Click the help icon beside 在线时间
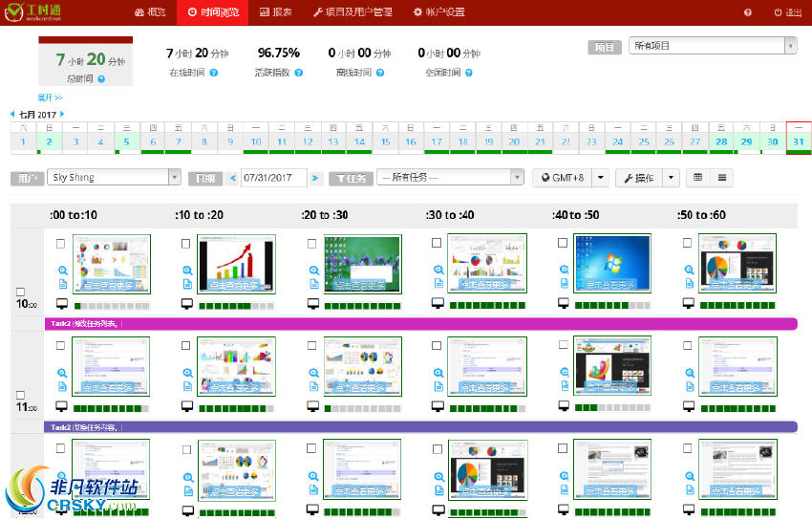The width and height of the screenshot is (812, 520). coord(214,73)
